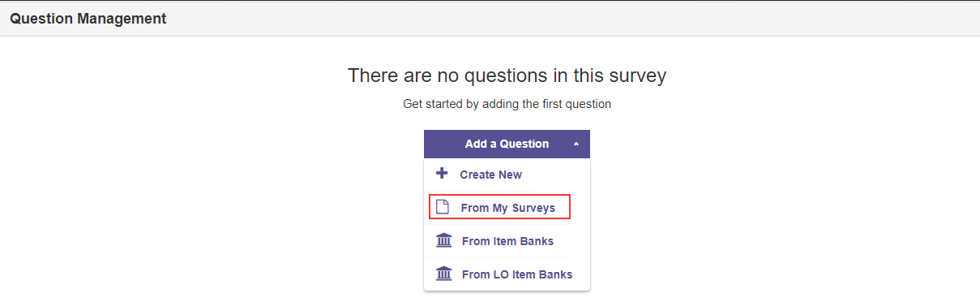980x302 pixels.
Task: Click the 'From Item Banks' label text
Action: [x=507, y=241]
